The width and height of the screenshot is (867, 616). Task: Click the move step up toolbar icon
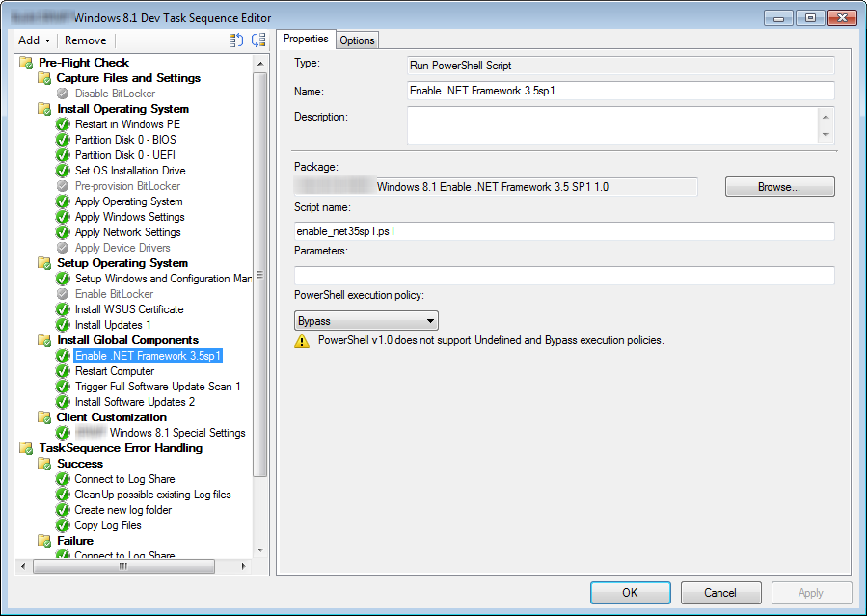click(234, 40)
